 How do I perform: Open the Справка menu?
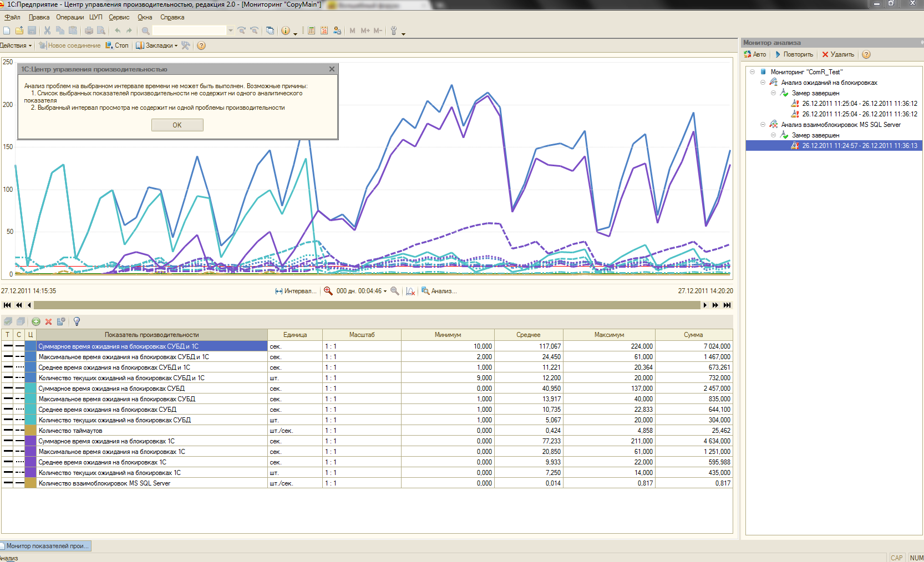point(172,17)
